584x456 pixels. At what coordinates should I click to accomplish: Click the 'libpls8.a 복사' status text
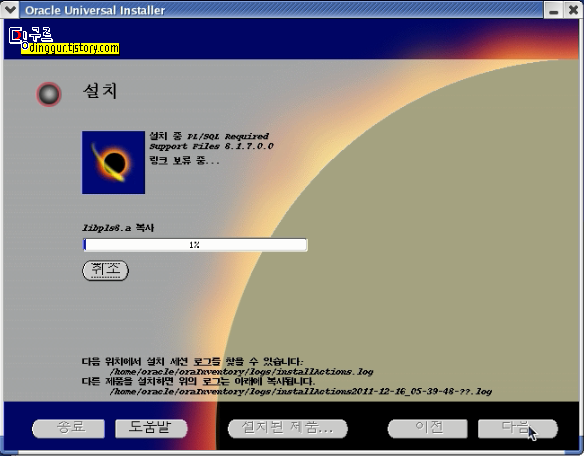[x=118, y=228]
